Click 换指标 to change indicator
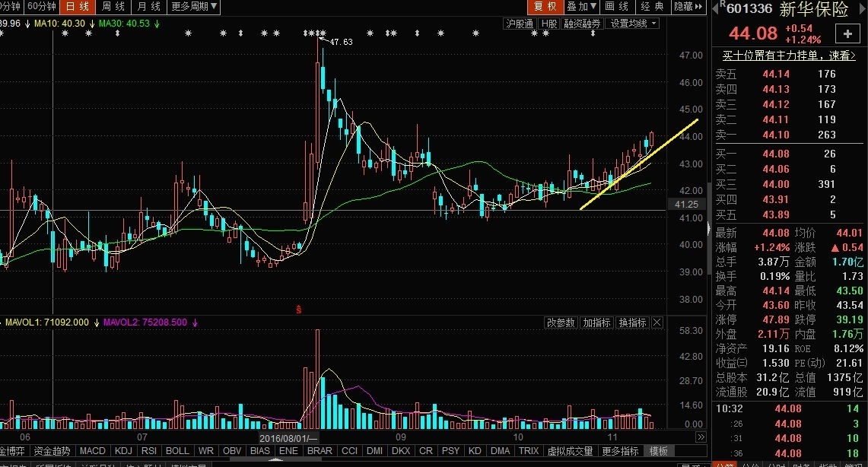The height and width of the screenshot is (467, 868). click(633, 322)
